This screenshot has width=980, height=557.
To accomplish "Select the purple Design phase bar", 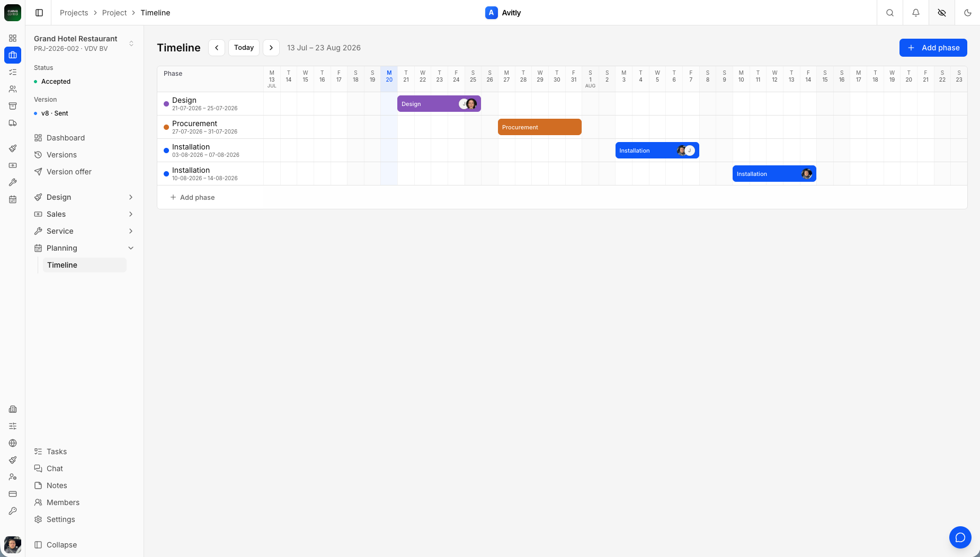I will pos(439,104).
